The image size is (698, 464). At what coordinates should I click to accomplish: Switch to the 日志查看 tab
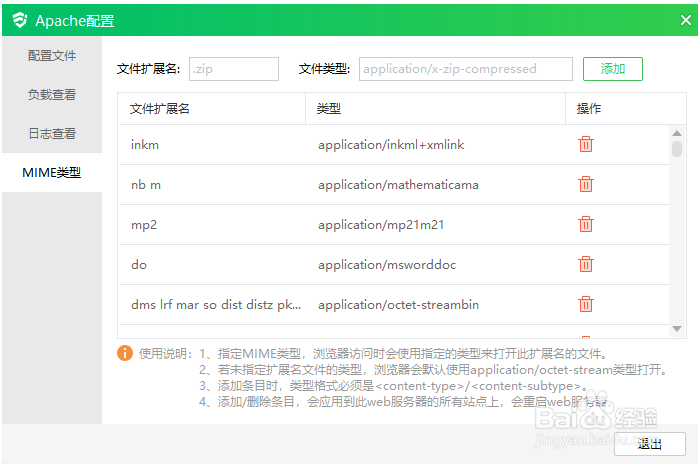click(52, 133)
